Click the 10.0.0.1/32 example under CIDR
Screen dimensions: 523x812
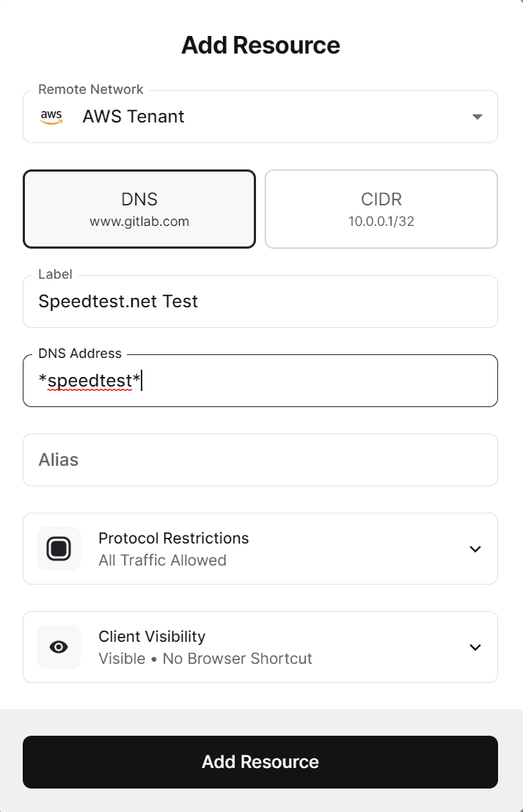click(x=381, y=222)
